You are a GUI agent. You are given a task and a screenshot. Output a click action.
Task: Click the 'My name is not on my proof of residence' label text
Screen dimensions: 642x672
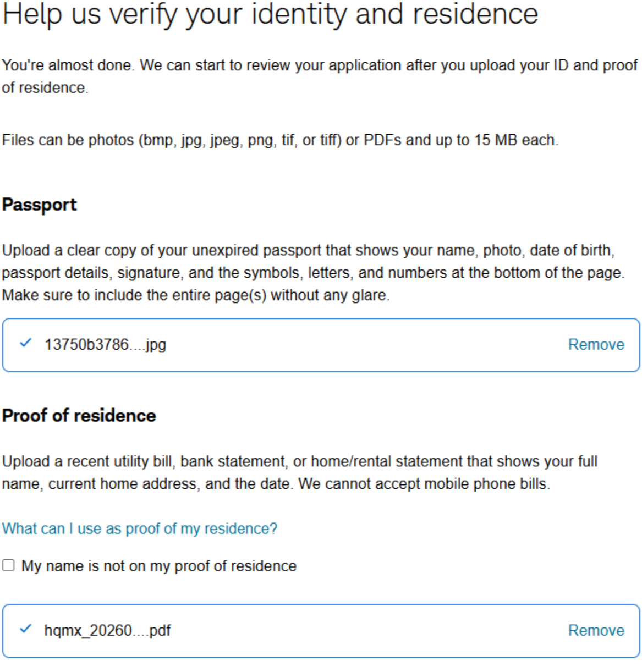tap(159, 566)
